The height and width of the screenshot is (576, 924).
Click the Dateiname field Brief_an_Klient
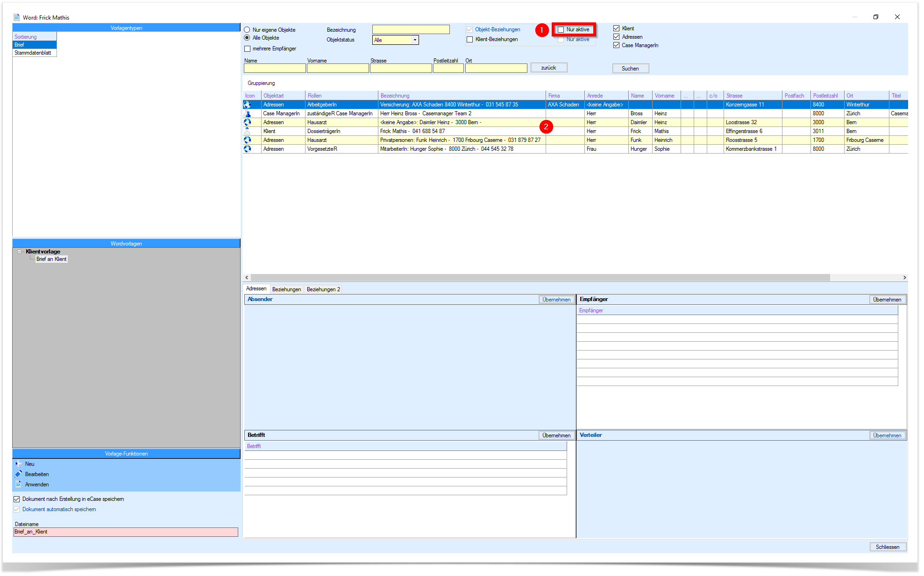(126, 532)
